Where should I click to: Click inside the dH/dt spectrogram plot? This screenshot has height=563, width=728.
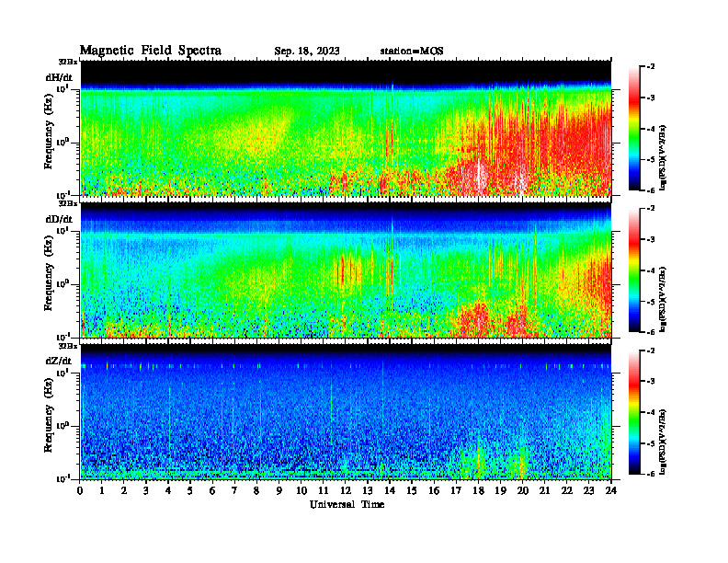(x=346, y=128)
